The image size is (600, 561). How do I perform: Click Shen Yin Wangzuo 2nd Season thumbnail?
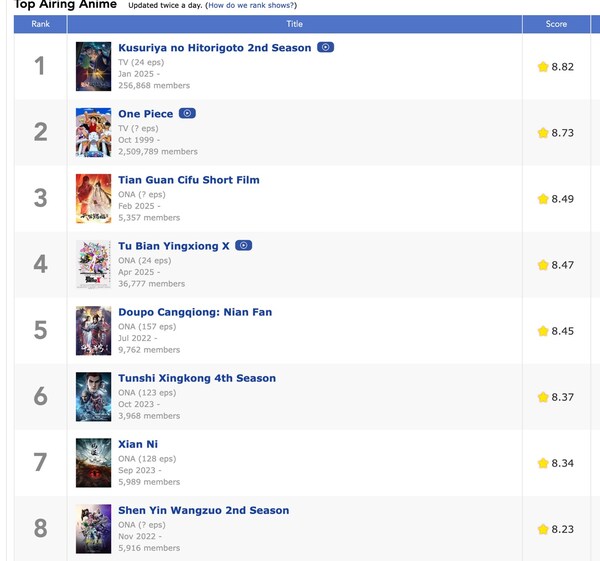tap(93, 528)
